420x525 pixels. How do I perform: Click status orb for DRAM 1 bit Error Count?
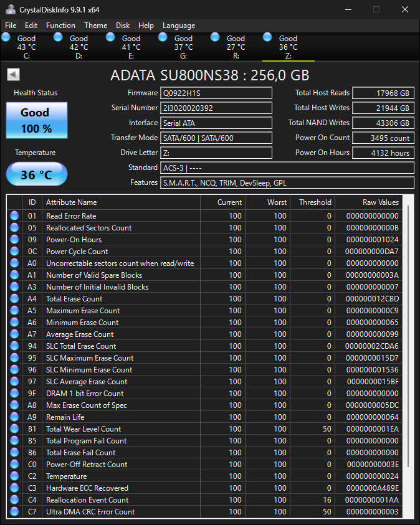(14, 393)
